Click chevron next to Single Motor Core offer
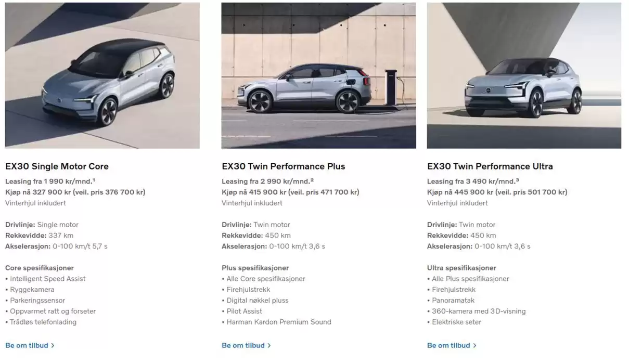The width and height of the screenshot is (629, 364). (x=53, y=346)
